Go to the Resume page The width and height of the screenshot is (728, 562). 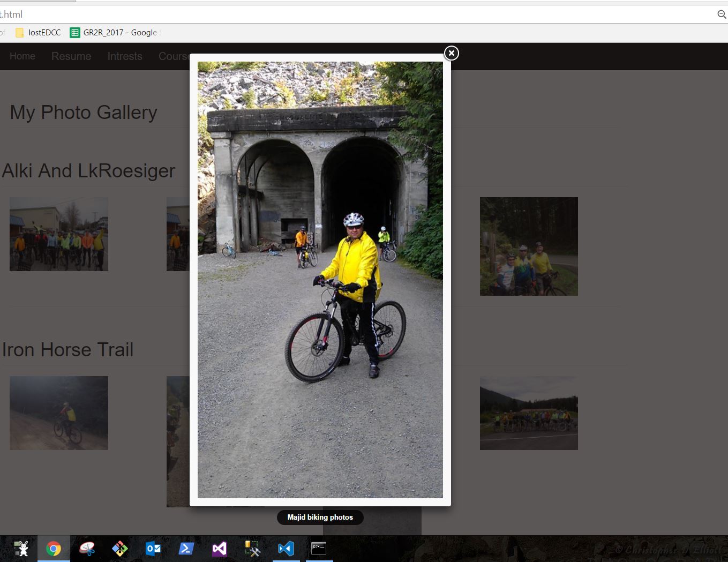pos(71,56)
